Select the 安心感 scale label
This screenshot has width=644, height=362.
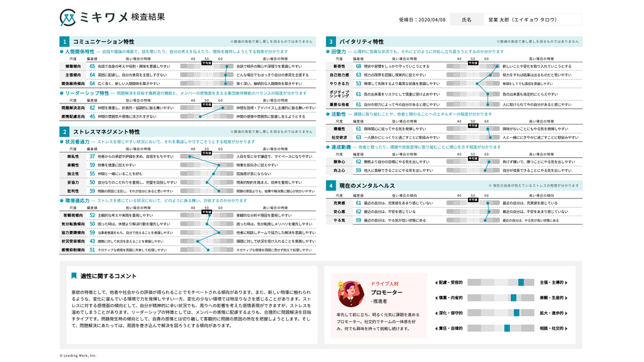pyautogui.click(x=339, y=212)
